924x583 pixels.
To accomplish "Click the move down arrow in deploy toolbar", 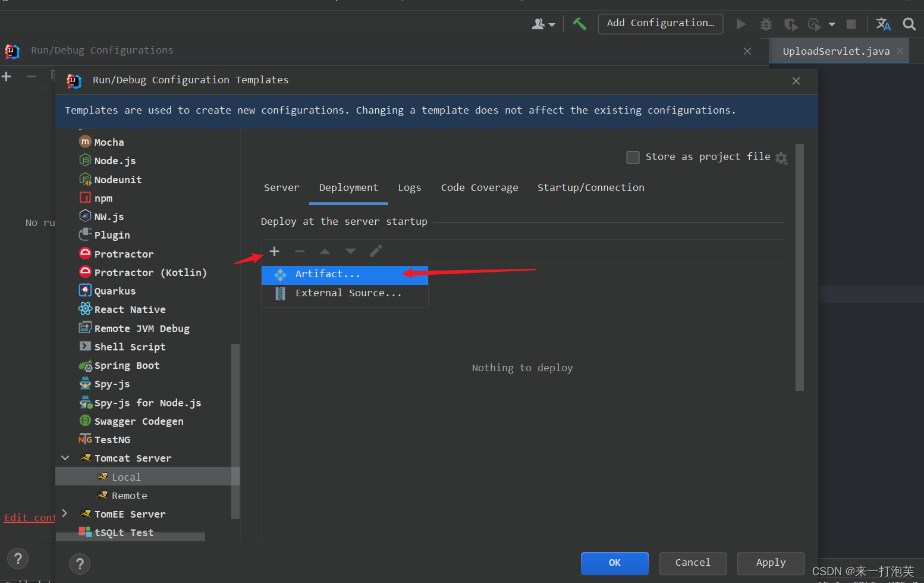I will pyautogui.click(x=350, y=251).
